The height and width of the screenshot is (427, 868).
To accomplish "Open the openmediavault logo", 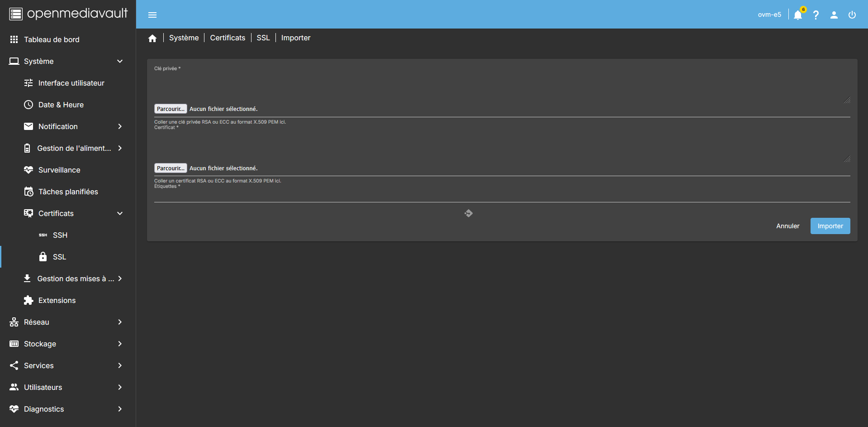I will pyautogui.click(x=68, y=14).
